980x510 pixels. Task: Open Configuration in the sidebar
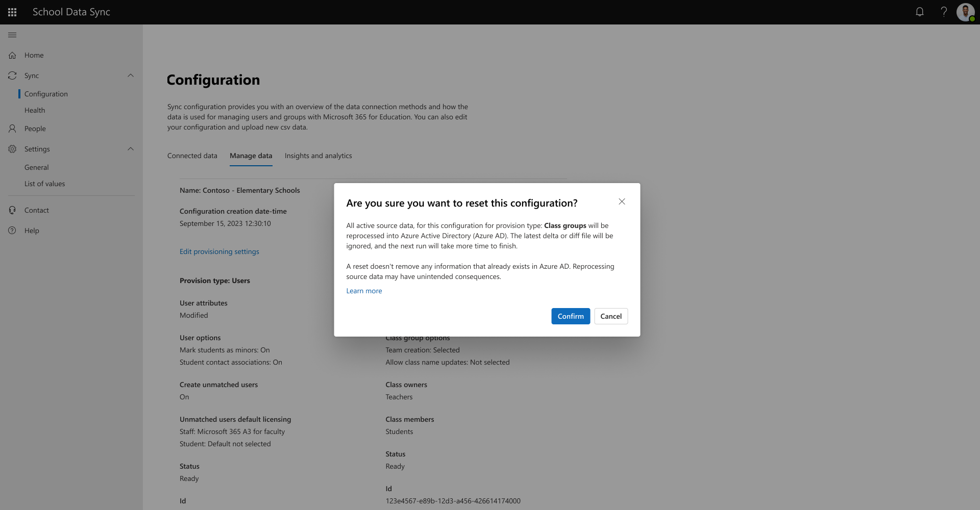(46, 94)
